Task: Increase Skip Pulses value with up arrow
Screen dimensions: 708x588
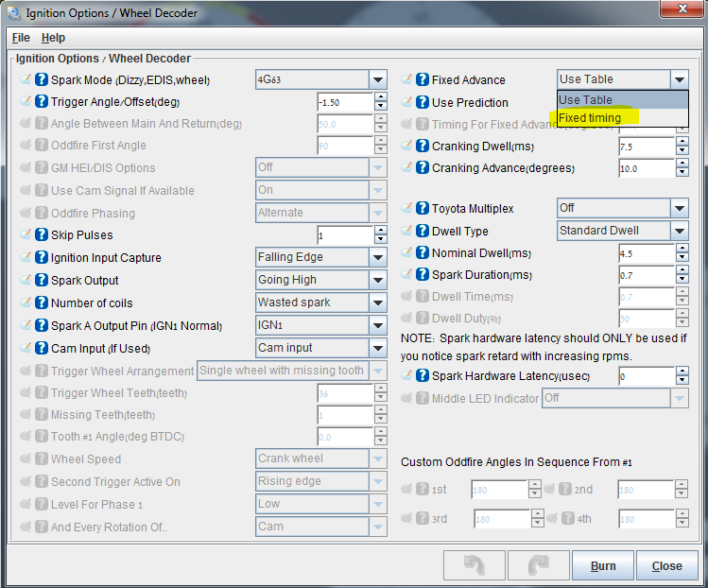Action: pos(381,231)
